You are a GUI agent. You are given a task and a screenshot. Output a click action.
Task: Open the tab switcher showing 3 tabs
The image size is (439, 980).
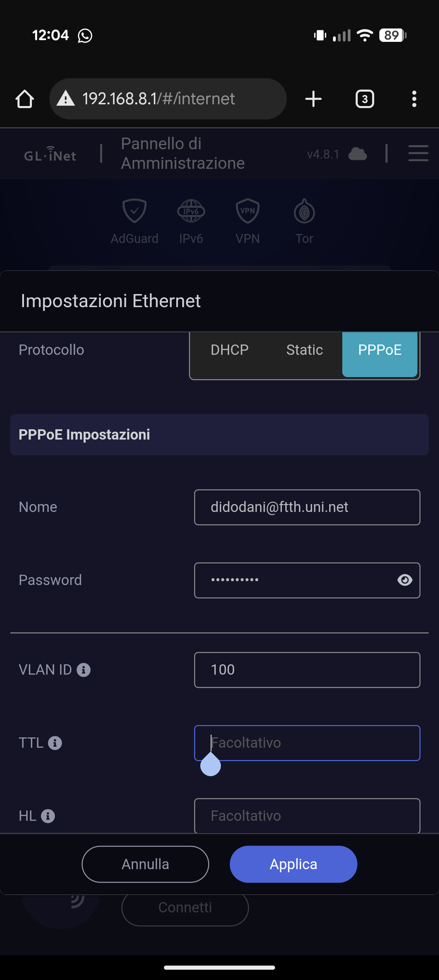(x=365, y=99)
